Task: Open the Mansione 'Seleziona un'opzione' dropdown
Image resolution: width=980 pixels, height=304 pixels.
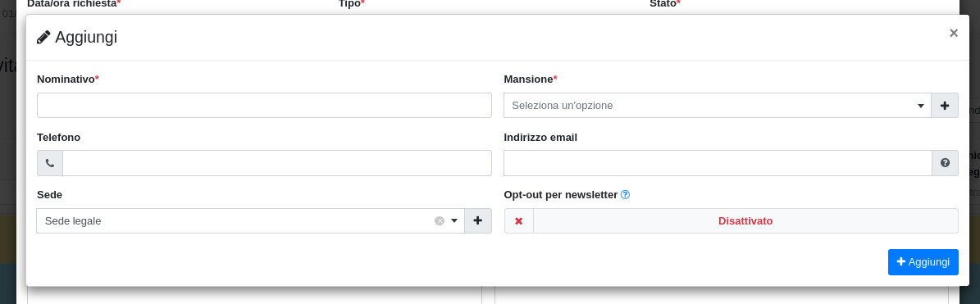Action: [718, 106]
